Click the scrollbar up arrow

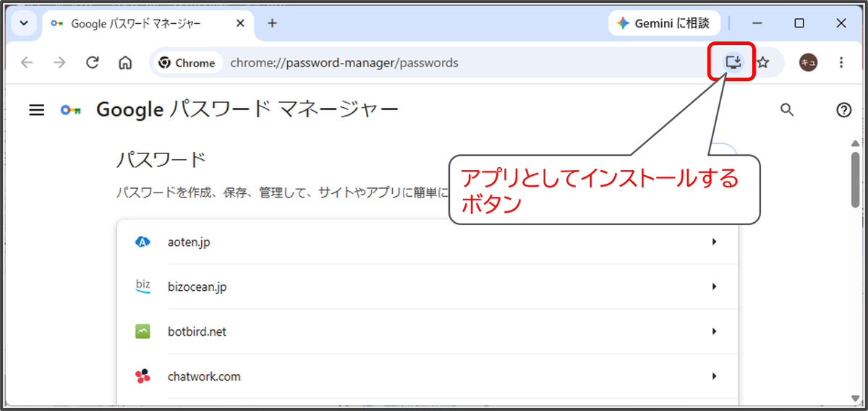coord(855,143)
